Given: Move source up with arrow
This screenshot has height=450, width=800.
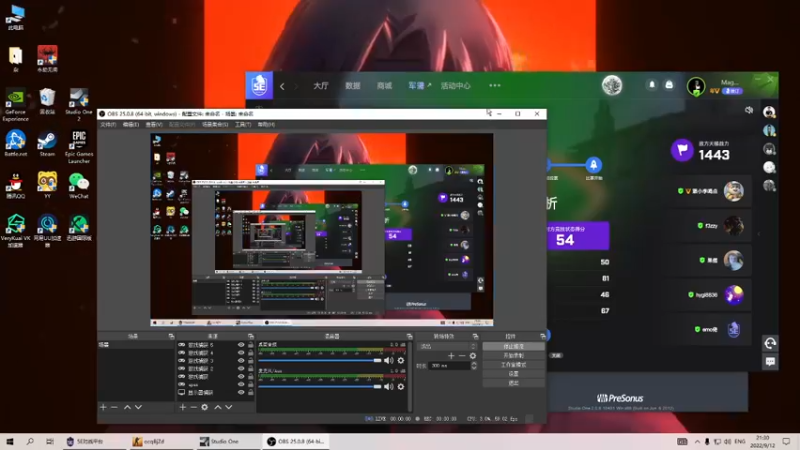Looking at the screenshot, I should [x=218, y=407].
